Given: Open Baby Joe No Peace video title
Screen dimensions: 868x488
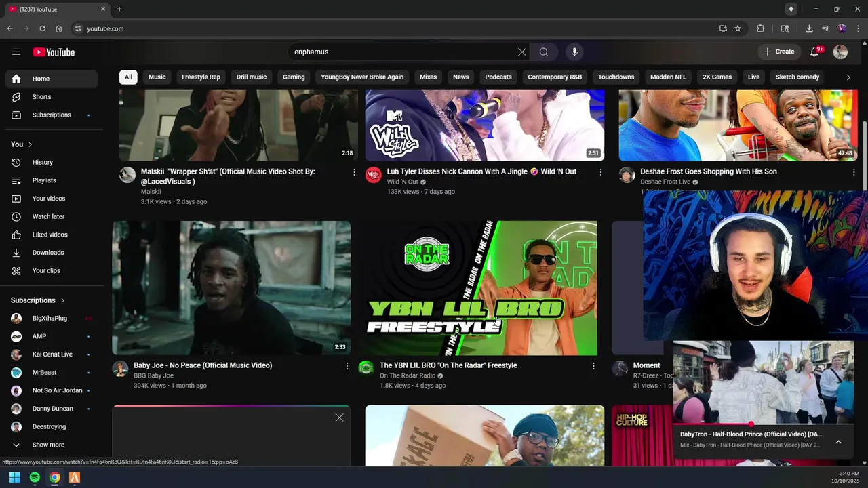Looking at the screenshot, I should pyautogui.click(x=203, y=365).
